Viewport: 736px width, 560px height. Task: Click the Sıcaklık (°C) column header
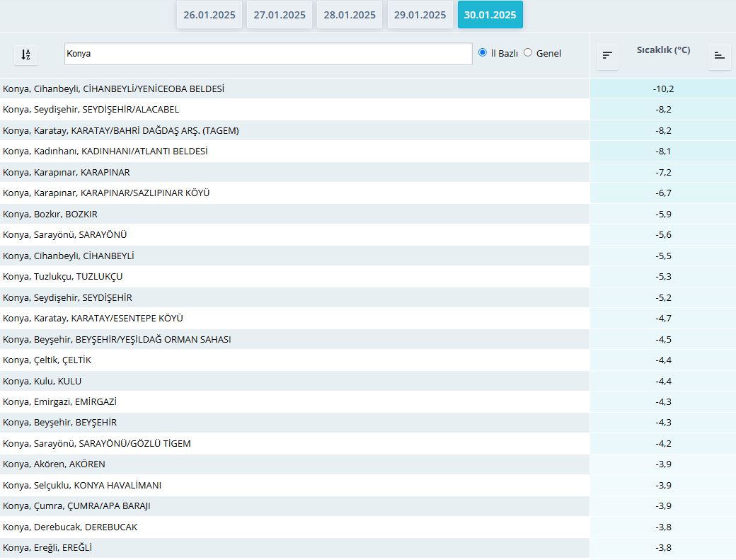click(663, 50)
